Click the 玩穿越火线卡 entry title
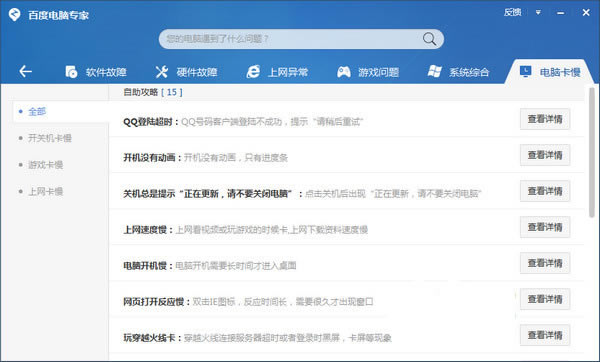Viewport: 600px width, 362px height. 152,338
